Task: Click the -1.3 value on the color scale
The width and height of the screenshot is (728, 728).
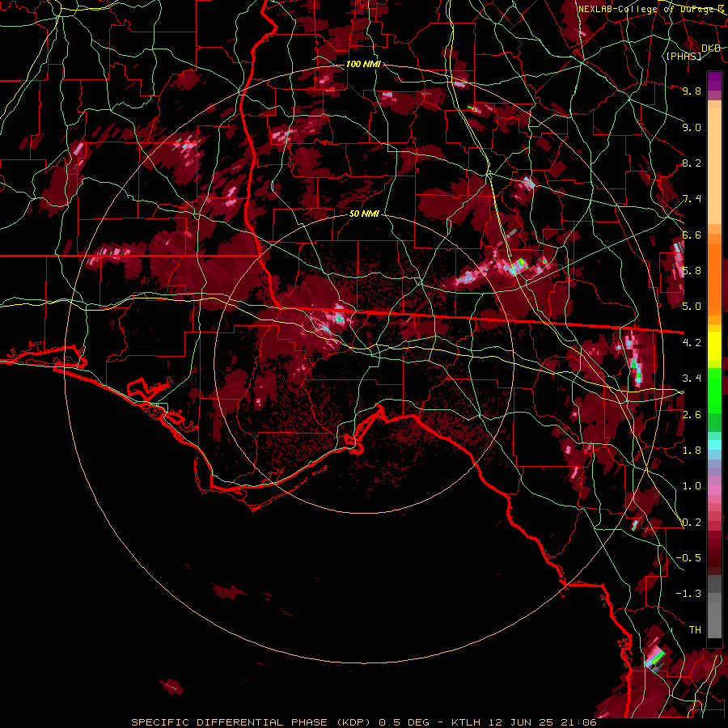Action: point(688,594)
